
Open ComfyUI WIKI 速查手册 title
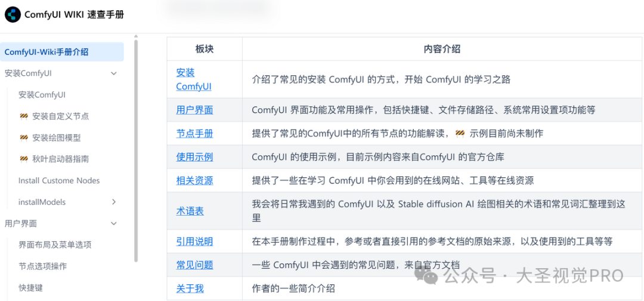(75, 15)
